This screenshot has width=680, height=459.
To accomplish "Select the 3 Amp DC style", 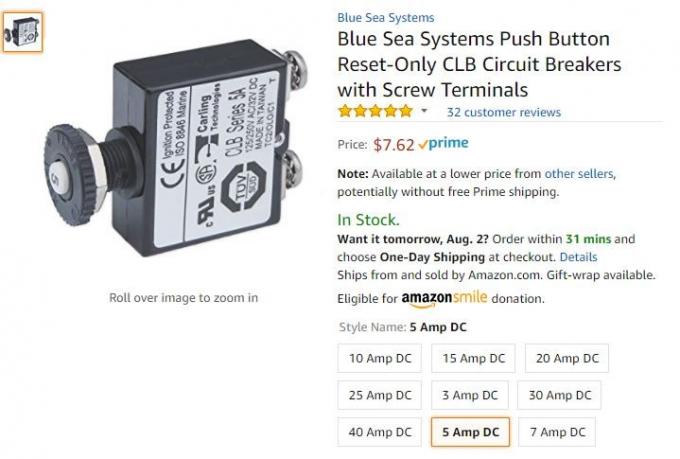I will tap(470, 395).
